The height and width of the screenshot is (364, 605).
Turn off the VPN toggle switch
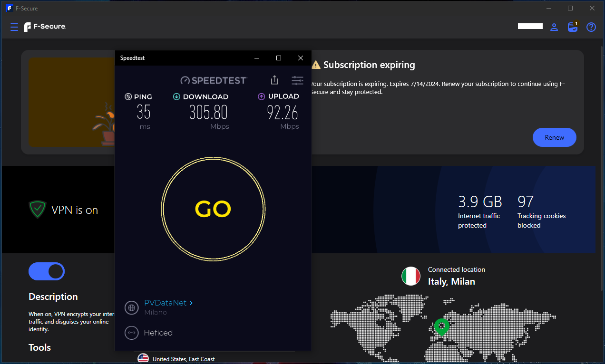(x=47, y=271)
